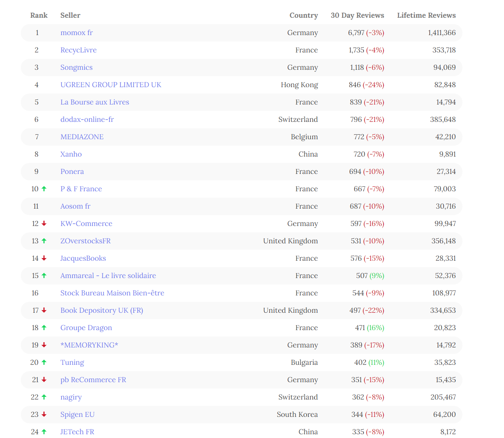The image size is (504, 438).
Task: Open the momox fr seller link
Action: coord(76,33)
